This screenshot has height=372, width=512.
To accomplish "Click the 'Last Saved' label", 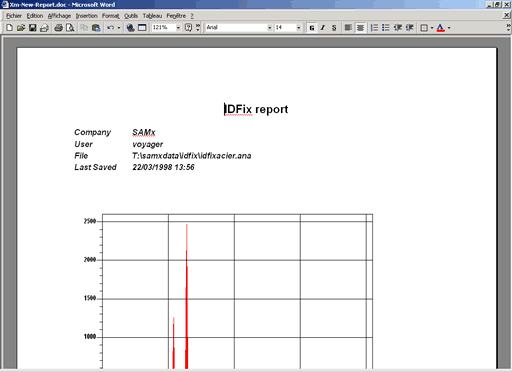I will click(95, 167).
